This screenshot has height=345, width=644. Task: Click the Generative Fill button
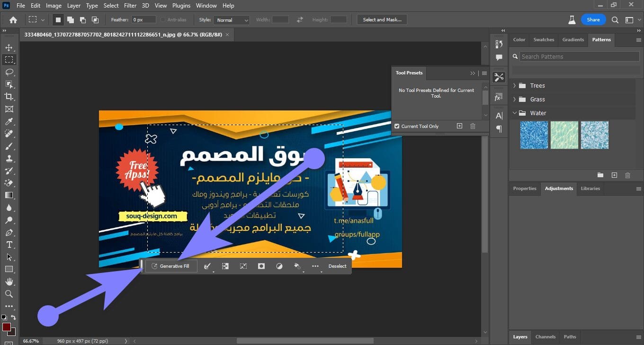click(x=171, y=266)
